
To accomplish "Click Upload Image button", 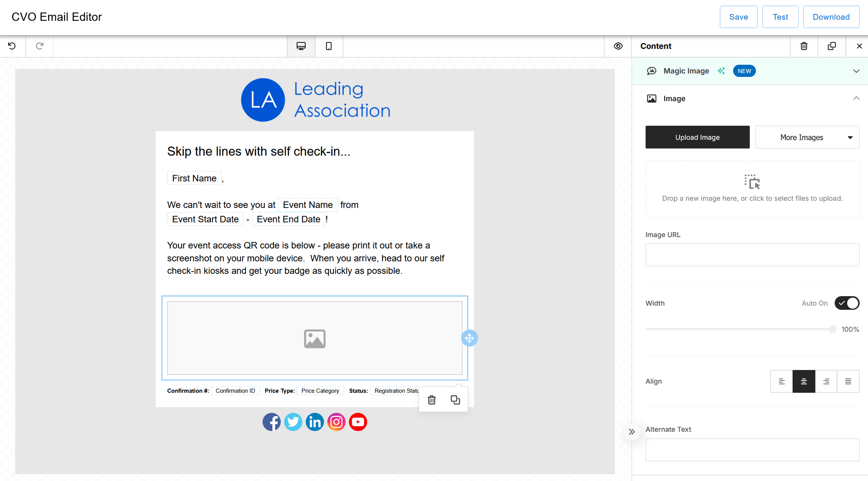I will coord(698,137).
